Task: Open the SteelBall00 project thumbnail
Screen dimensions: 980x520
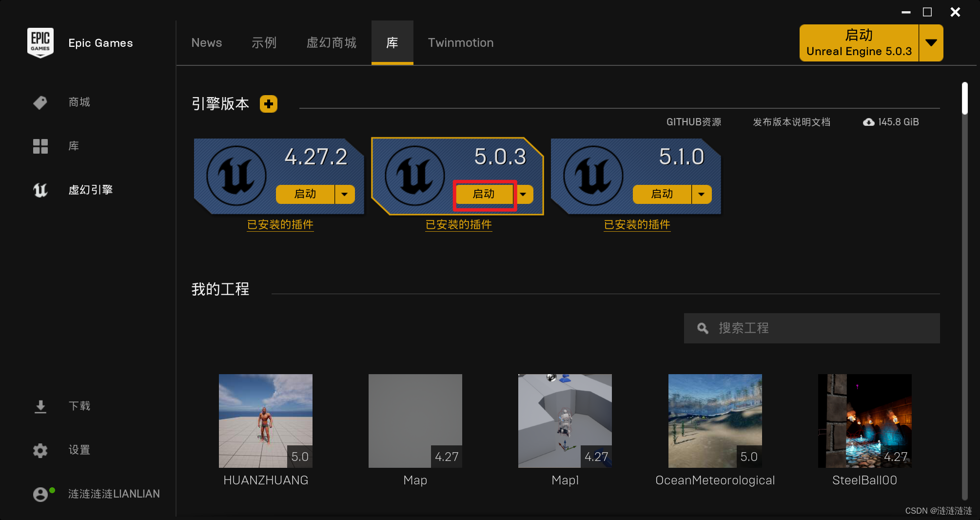Action: pos(865,421)
